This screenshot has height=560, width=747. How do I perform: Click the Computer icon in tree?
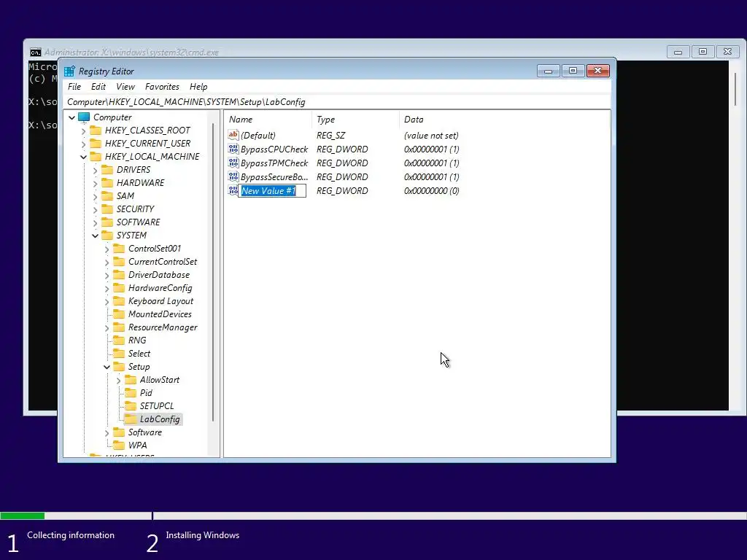click(x=84, y=117)
